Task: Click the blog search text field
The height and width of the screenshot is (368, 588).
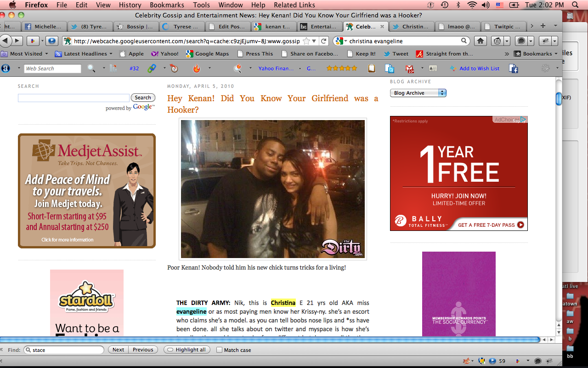Action: [x=73, y=98]
